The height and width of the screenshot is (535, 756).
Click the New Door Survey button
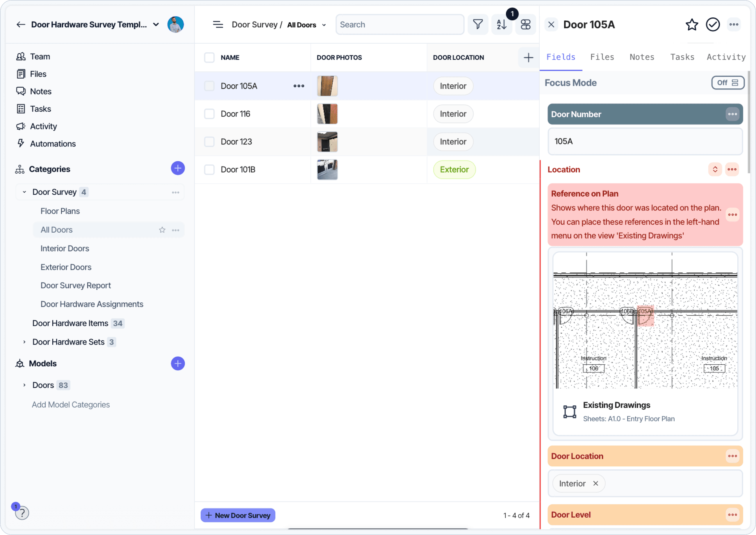(x=238, y=515)
